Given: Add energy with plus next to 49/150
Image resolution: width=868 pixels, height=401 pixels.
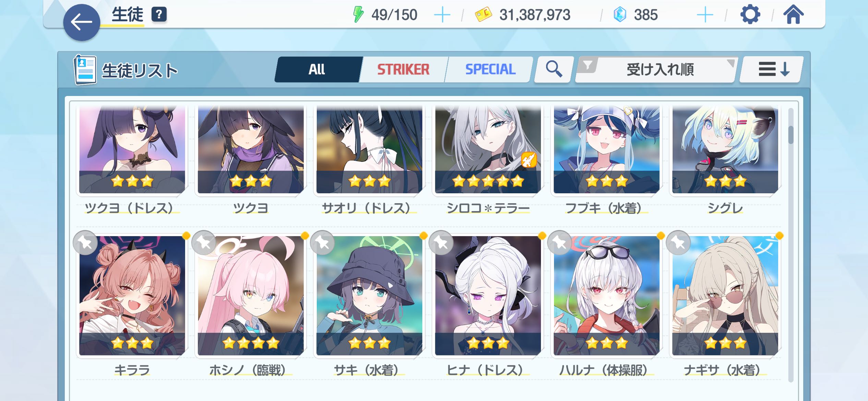Looking at the screenshot, I should pos(442,15).
